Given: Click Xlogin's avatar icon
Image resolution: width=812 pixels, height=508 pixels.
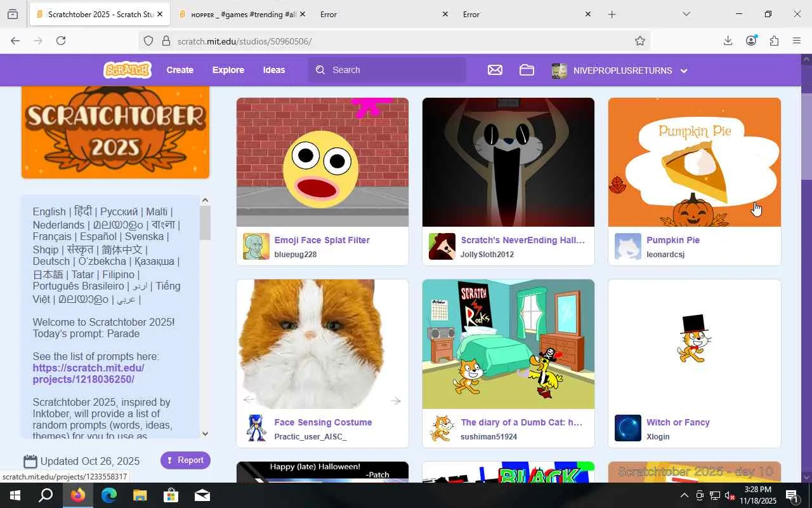Looking at the screenshot, I should (x=628, y=428).
